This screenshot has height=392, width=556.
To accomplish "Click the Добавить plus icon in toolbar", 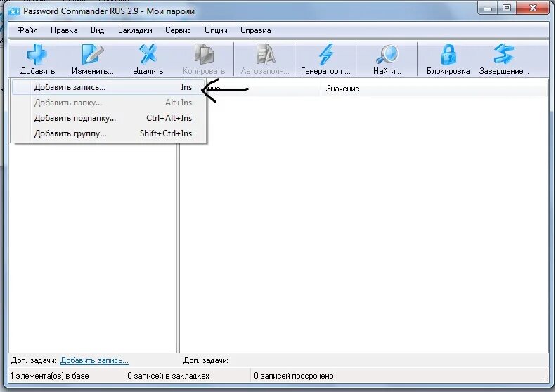I will (37, 54).
